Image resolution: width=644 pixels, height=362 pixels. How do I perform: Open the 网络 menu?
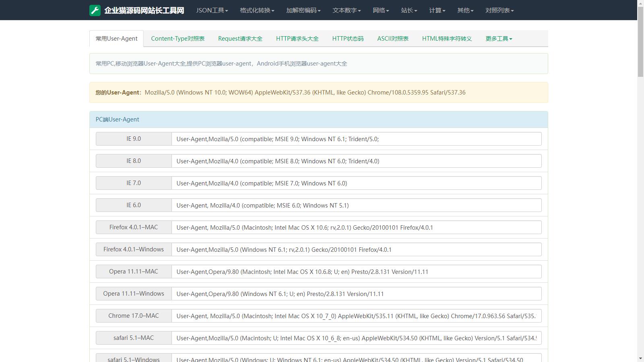[380, 10]
